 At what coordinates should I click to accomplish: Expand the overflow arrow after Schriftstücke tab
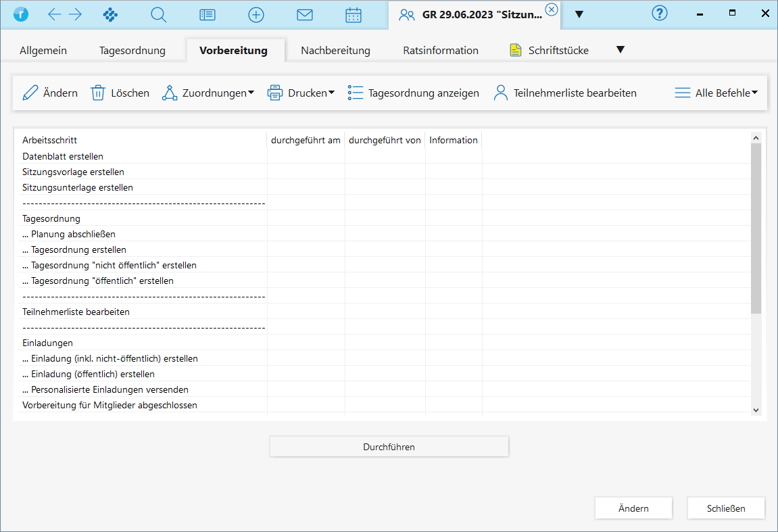tap(621, 49)
